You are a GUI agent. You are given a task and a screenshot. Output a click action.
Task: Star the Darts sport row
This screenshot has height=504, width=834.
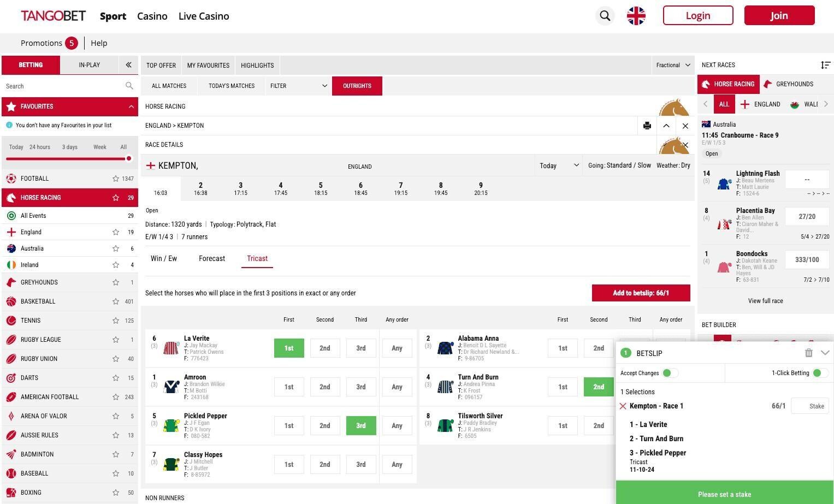[116, 378]
